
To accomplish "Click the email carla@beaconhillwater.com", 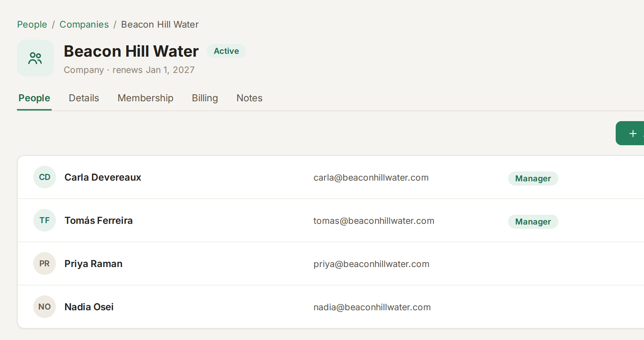I will pyautogui.click(x=371, y=177).
